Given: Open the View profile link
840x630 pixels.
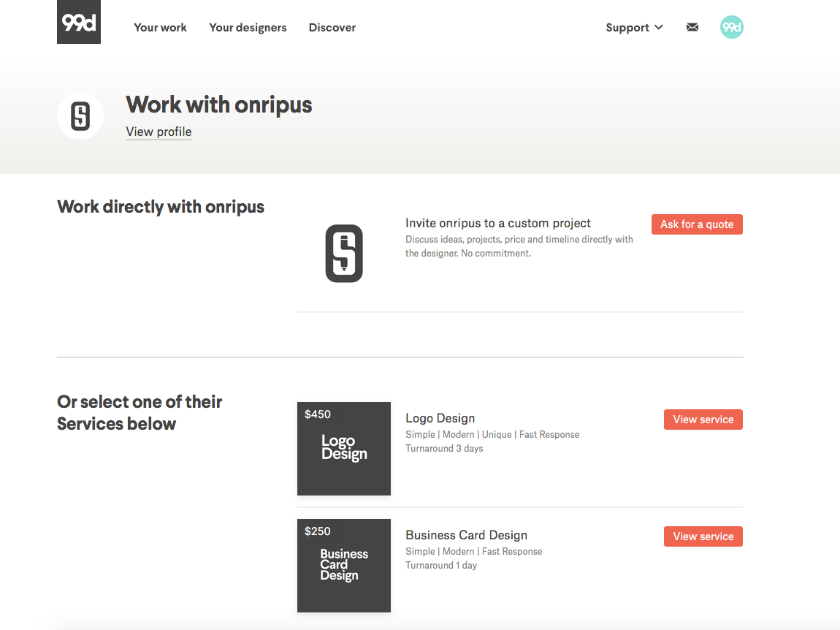Looking at the screenshot, I should pos(159,132).
